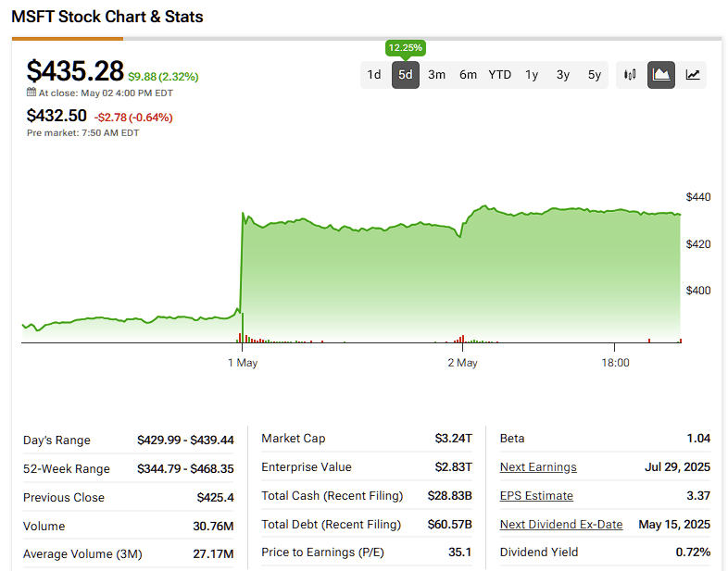728x571 pixels.
Task: Click the EPS estimate value 3.37
Action: [698, 496]
